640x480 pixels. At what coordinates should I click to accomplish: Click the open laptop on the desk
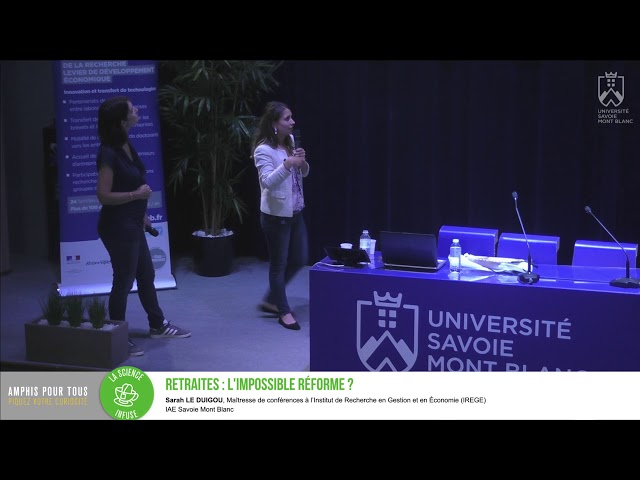coord(411,251)
